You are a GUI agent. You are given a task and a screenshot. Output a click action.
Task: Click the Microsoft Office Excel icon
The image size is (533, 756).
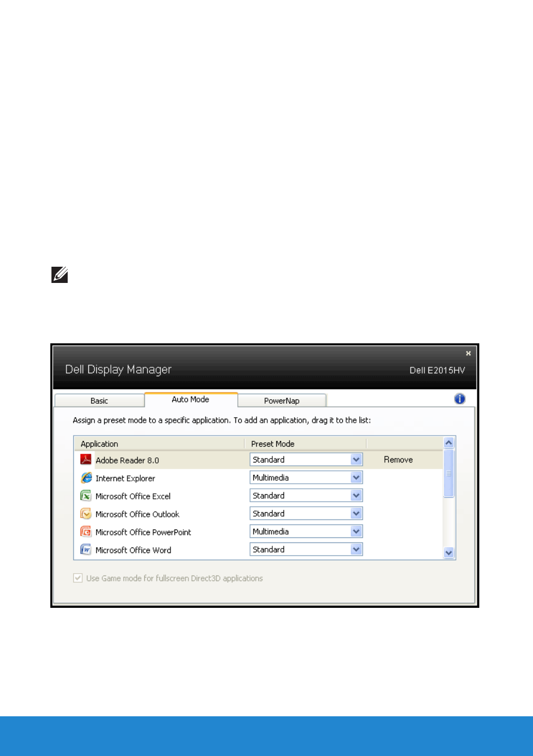coord(86,495)
